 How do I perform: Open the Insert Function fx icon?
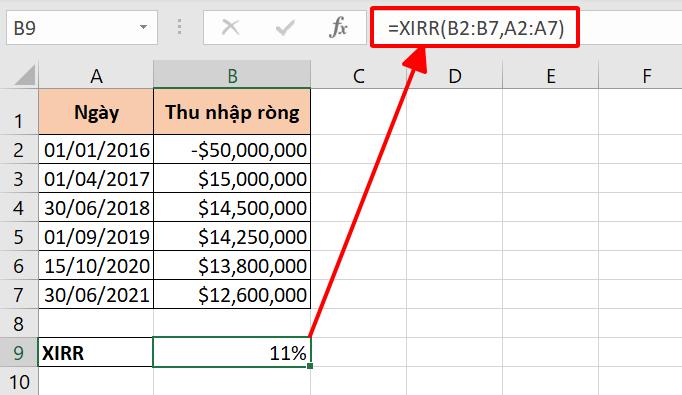(338, 28)
